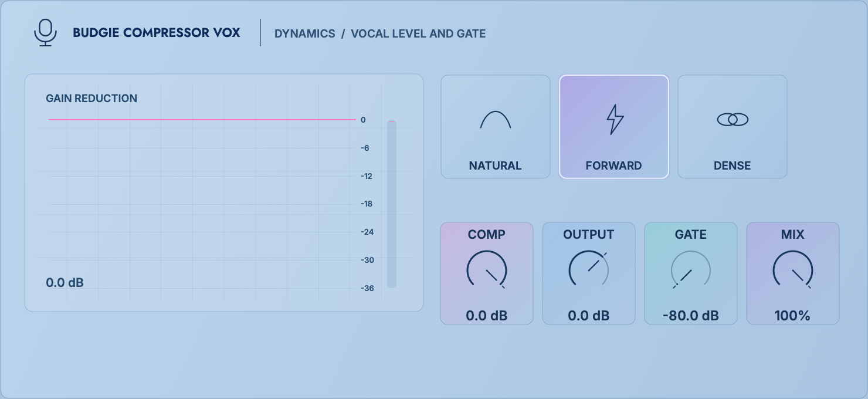This screenshot has width=868, height=399.
Task: Click the COMP knob dial
Action: click(487, 270)
